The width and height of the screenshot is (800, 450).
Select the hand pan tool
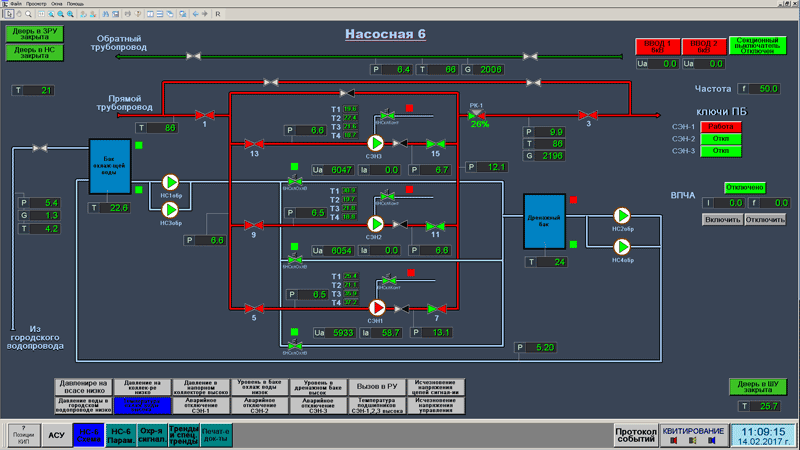click(19, 14)
